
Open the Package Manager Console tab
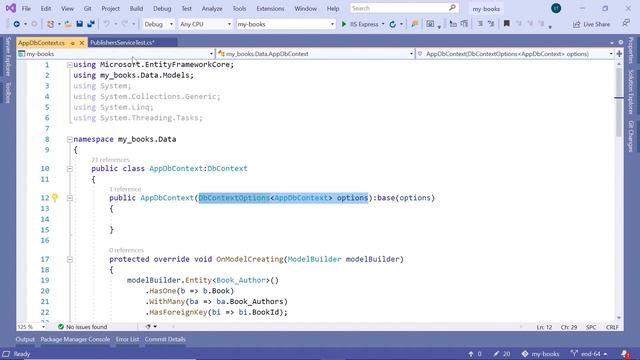tap(75, 339)
